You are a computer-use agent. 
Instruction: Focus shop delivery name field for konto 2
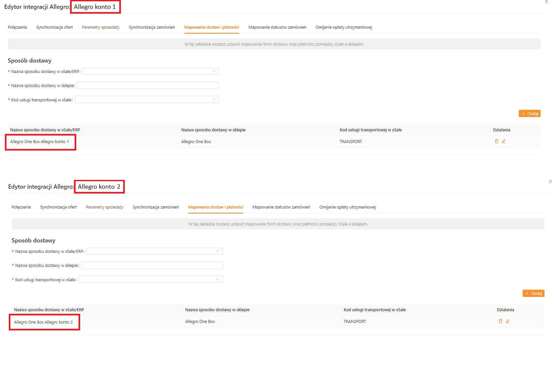click(152, 265)
